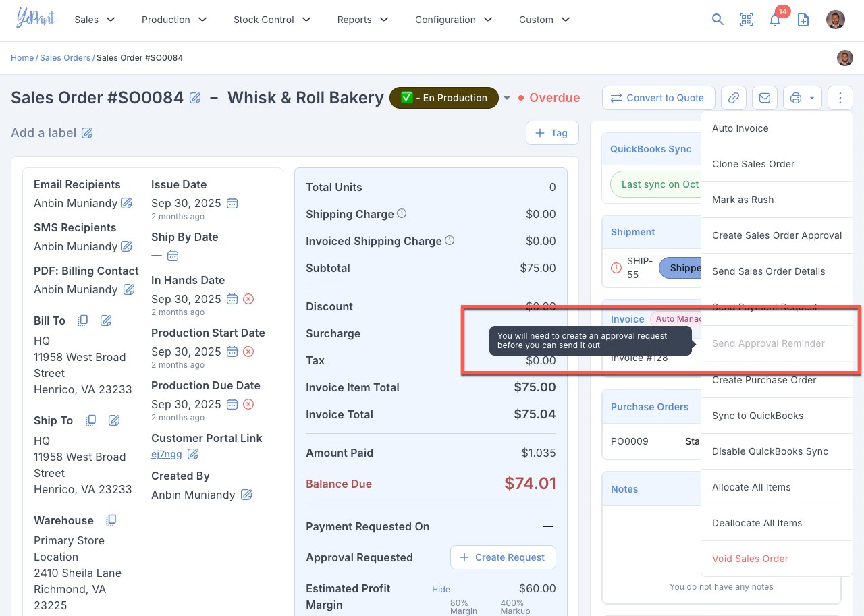Open the Configuration dropdown menu
864x616 pixels.
click(454, 20)
